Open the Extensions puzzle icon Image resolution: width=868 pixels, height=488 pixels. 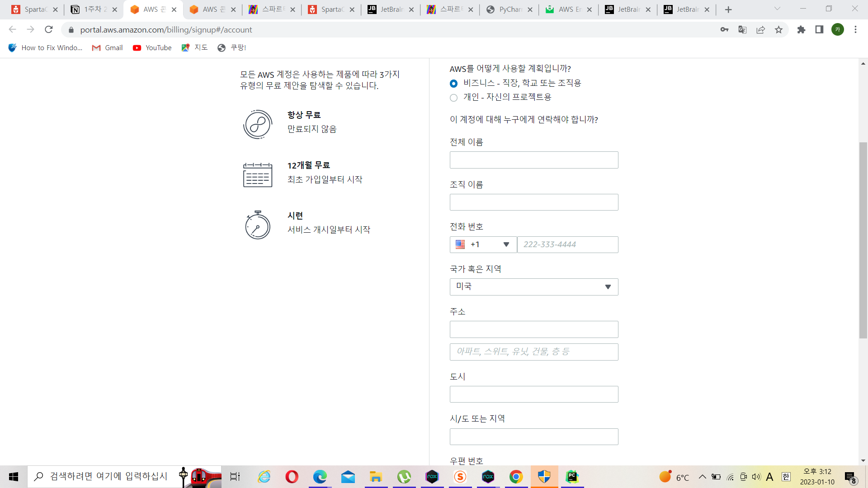point(801,29)
